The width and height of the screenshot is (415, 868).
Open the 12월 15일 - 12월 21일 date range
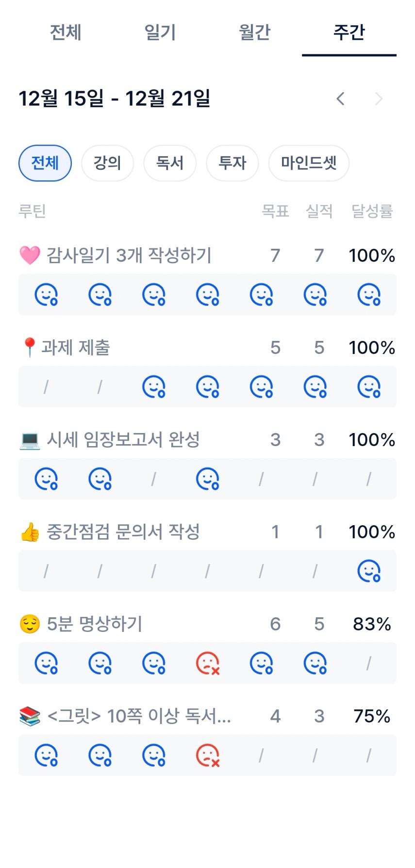point(115,98)
